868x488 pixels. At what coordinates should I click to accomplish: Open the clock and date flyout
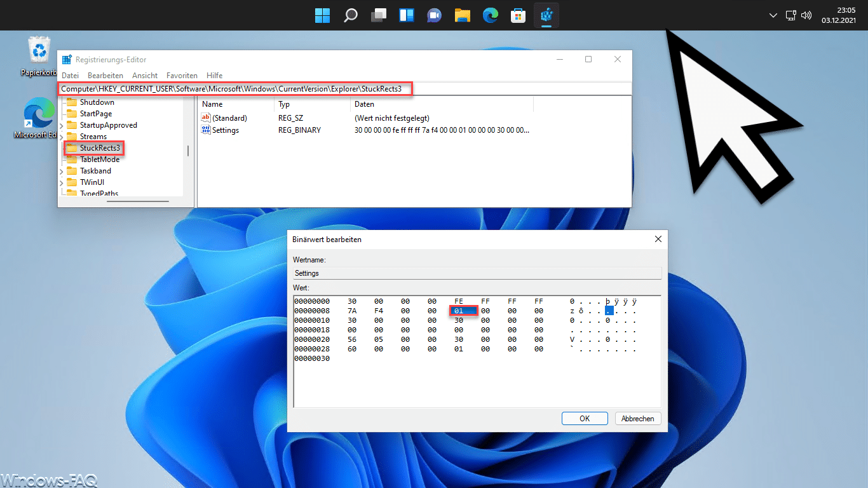[839, 15]
